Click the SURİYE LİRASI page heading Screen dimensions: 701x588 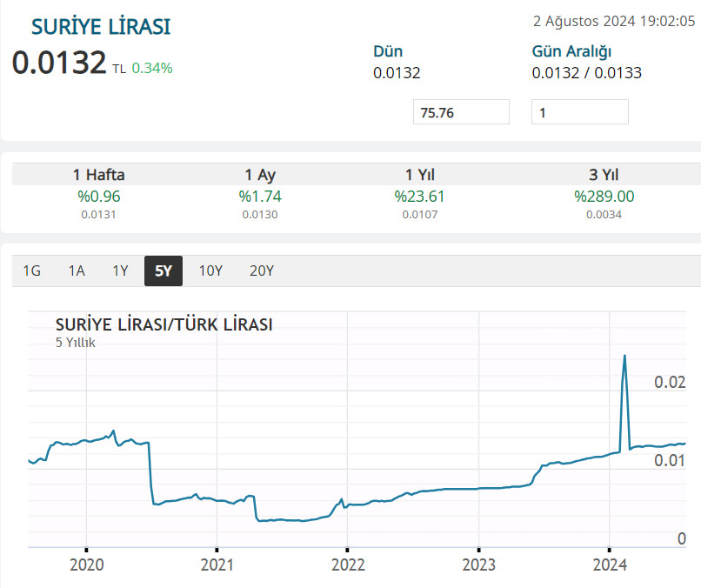(101, 27)
